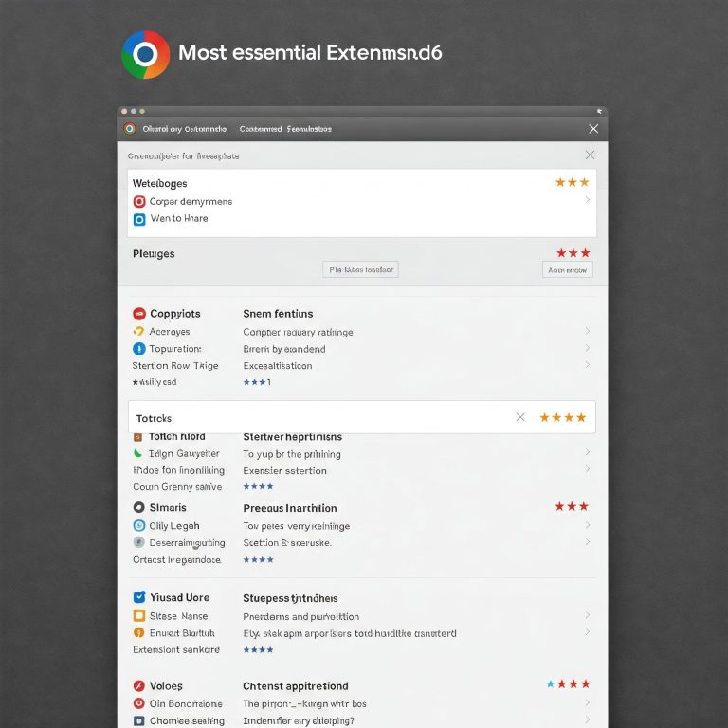Click the green icon next to Edign Gauyeiter
The width and height of the screenshot is (728, 728).
(x=137, y=453)
